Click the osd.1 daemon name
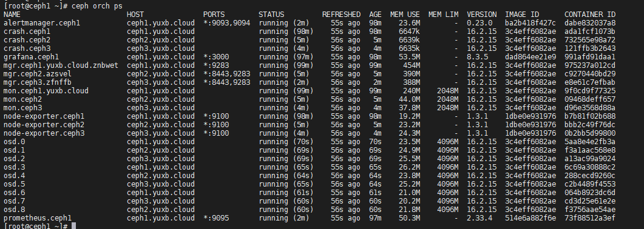The height and width of the screenshot is (229, 644). pyautogui.click(x=14, y=150)
